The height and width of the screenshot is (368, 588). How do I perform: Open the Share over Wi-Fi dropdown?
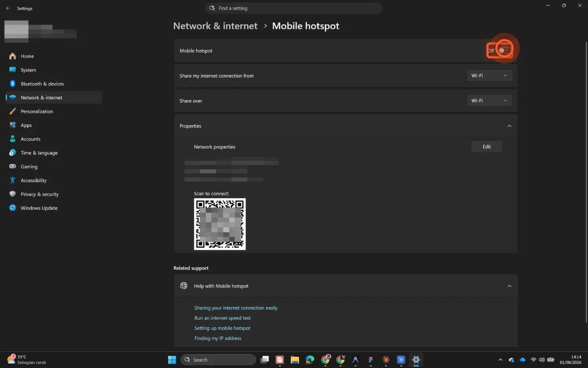(490, 101)
